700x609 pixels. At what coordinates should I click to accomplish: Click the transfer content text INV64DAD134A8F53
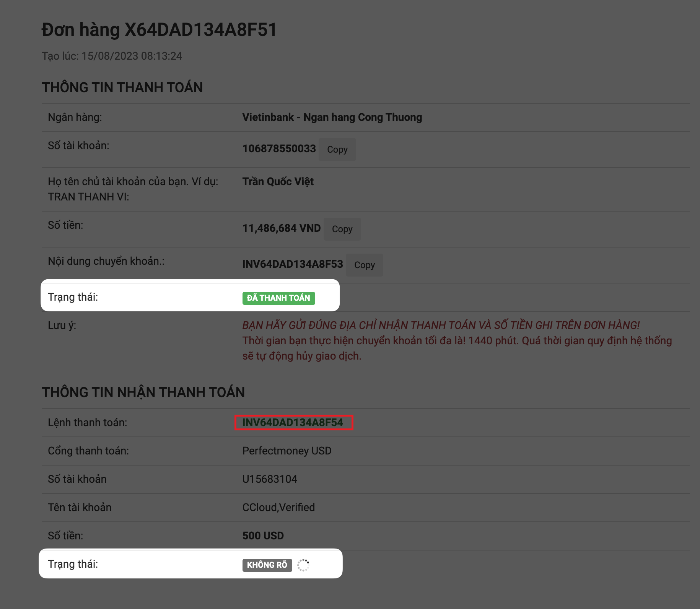(x=293, y=264)
